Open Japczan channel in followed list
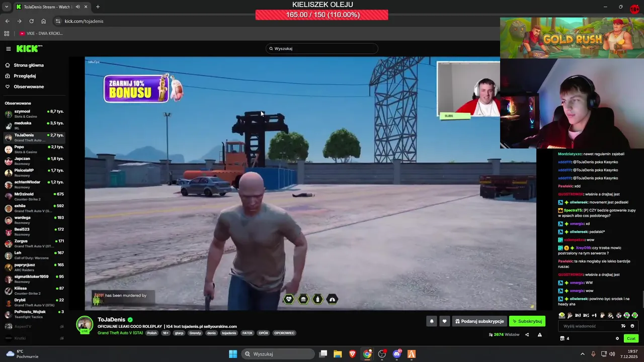 click(x=34, y=161)
